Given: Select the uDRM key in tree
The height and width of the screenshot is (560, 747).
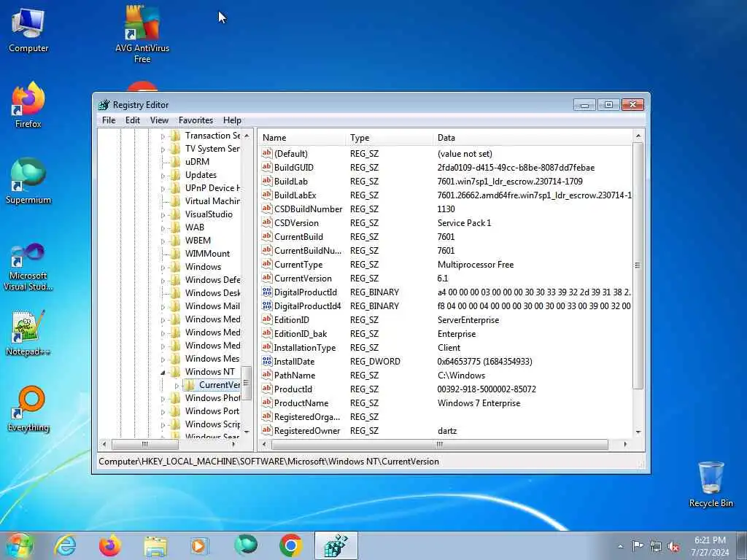Looking at the screenshot, I should pos(197,161).
